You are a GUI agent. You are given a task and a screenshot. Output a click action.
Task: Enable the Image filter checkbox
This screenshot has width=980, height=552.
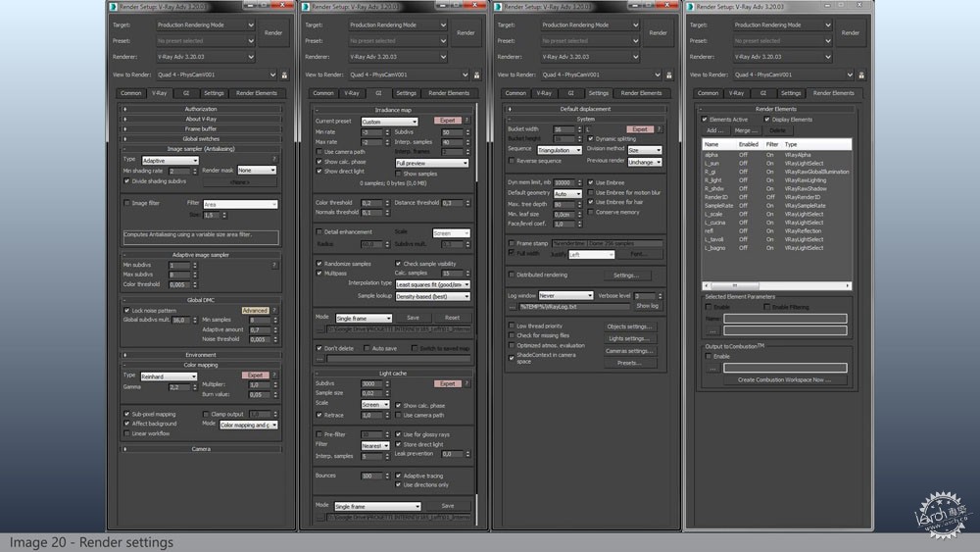(126, 203)
